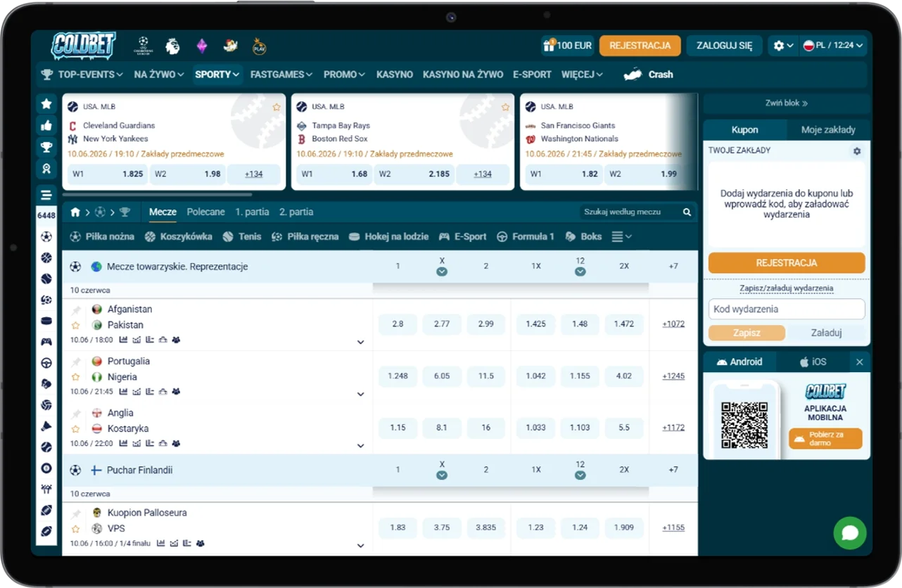The height and width of the screenshot is (588, 902).
Task: Open favorites star in left sidebar
Action: pyautogui.click(x=46, y=104)
